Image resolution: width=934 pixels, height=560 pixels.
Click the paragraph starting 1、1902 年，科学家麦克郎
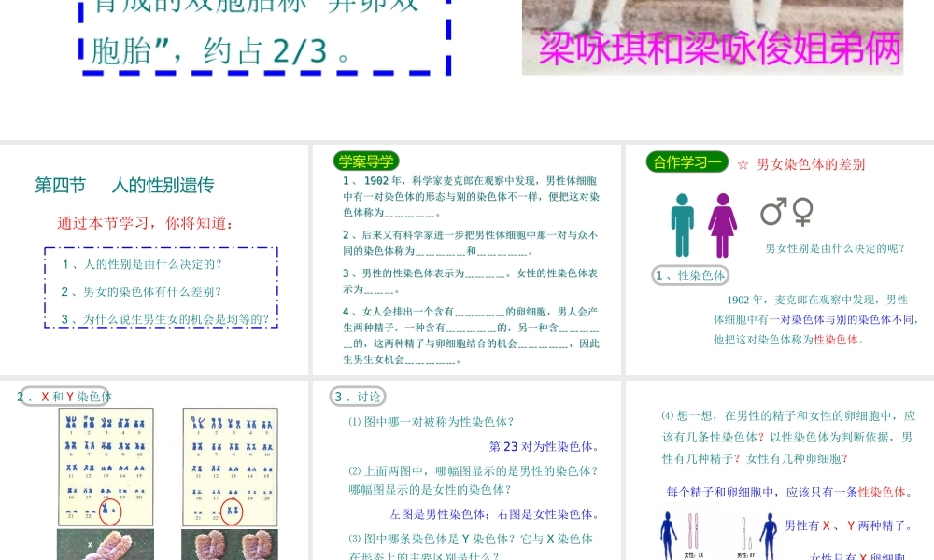471,196
